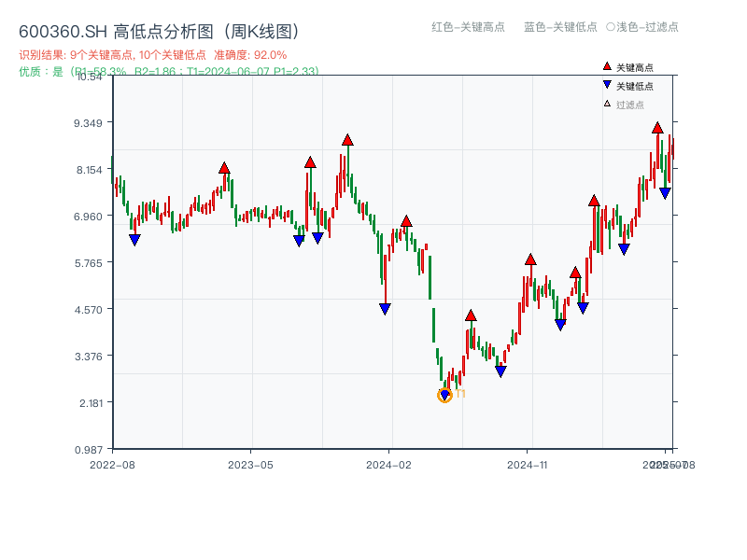Click the red 关键高点 legend triangle

607,67
